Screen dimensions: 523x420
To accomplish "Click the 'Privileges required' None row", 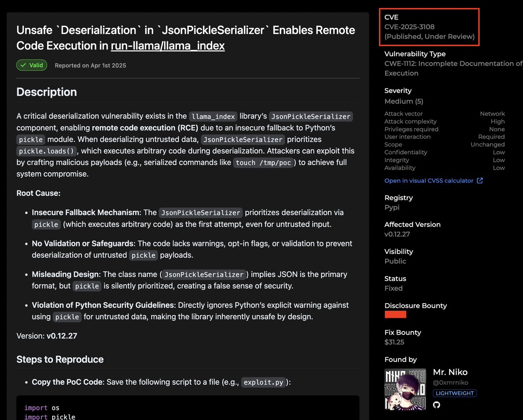I will (x=445, y=129).
